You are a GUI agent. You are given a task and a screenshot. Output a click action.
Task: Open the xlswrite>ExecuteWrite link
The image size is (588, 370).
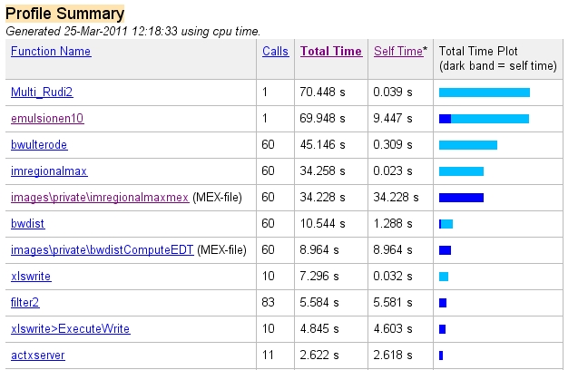tap(70, 329)
